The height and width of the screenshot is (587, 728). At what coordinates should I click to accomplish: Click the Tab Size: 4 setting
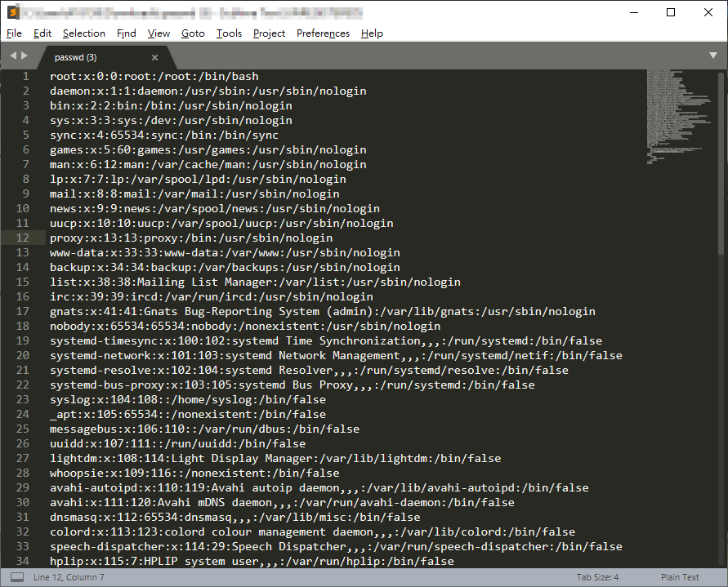(597, 577)
